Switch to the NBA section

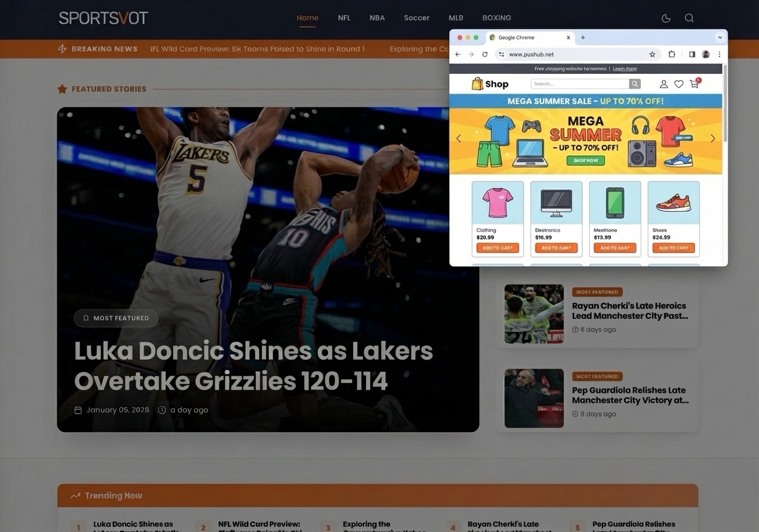tap(376, 18)
